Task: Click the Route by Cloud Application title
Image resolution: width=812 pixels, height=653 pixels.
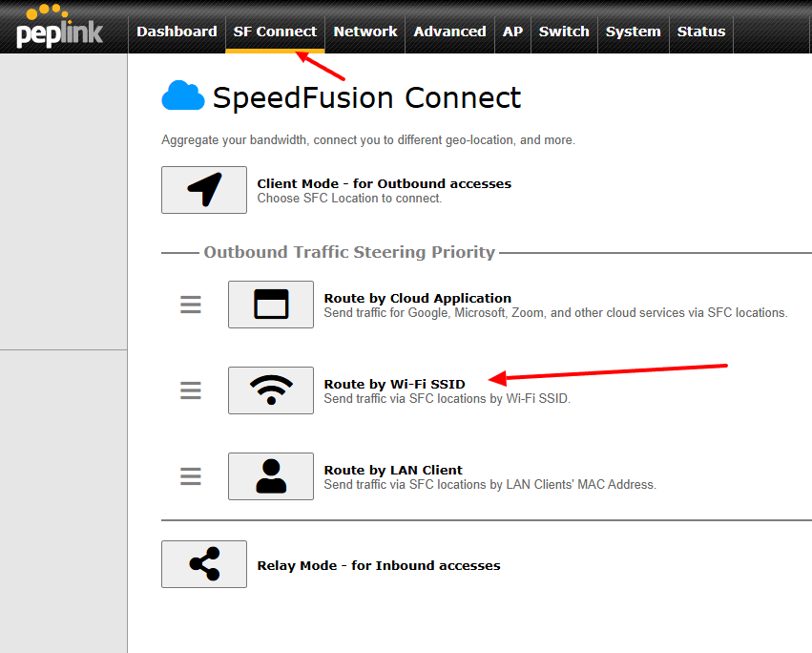Action: 417,298
